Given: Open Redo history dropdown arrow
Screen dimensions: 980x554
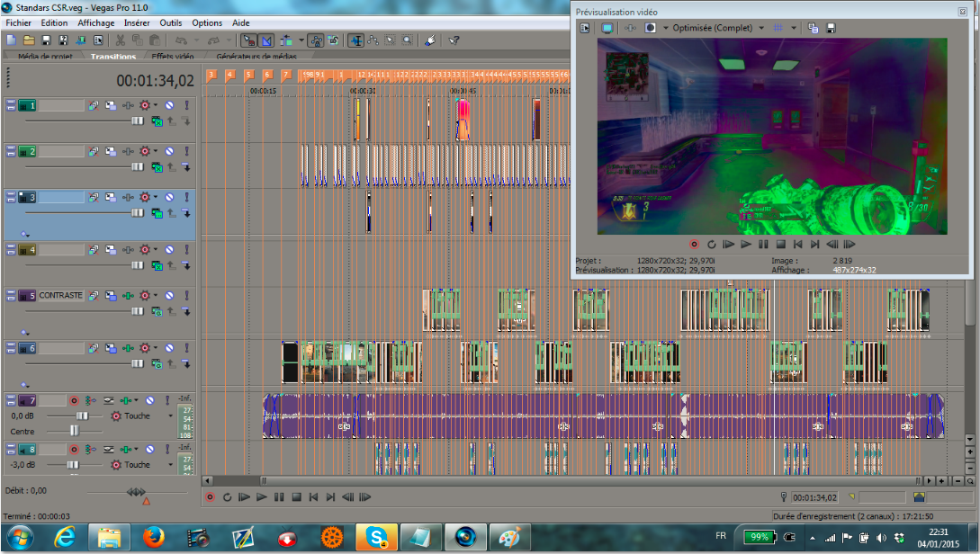Looking at the screenshot, I should point(229,40).
